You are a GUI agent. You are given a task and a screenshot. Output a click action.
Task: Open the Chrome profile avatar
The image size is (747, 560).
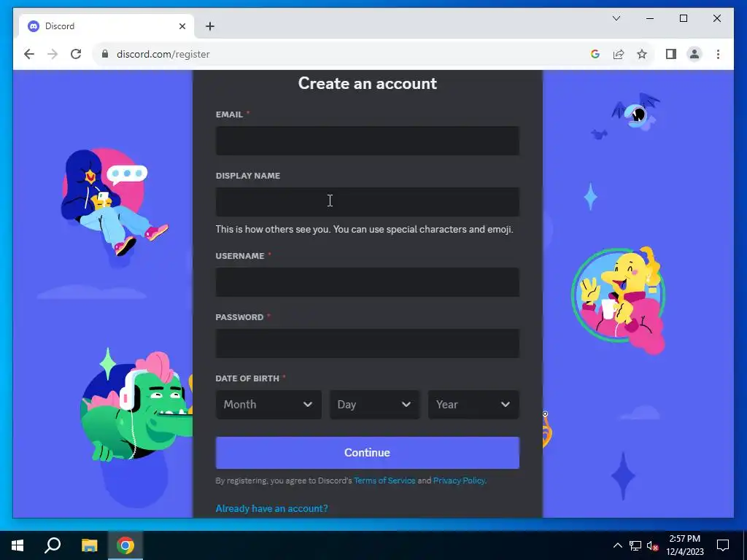(694, 54)
